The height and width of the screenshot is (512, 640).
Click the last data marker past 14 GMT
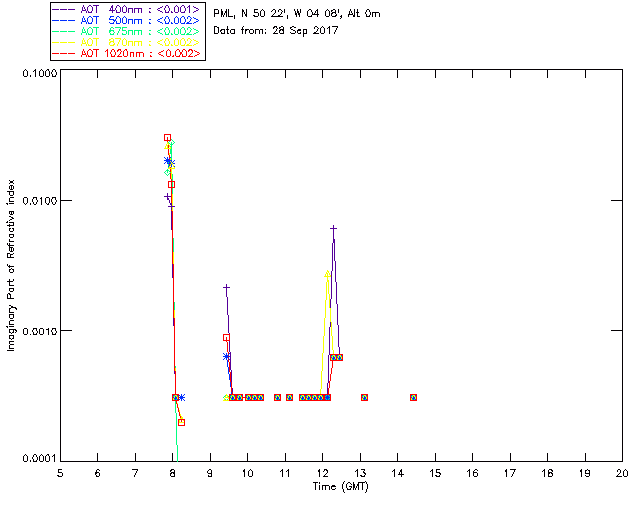413,397
